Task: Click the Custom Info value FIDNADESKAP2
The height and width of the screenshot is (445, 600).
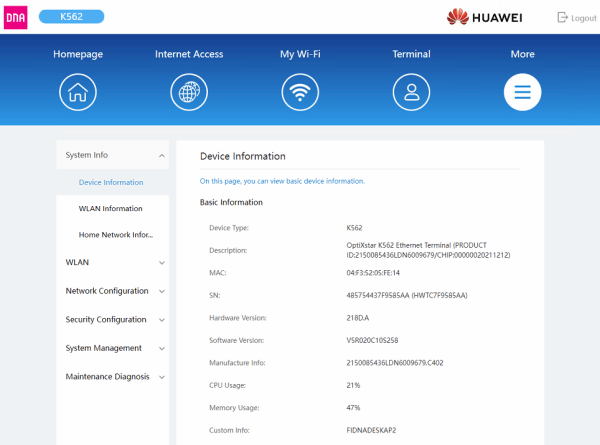Action: 371,430
